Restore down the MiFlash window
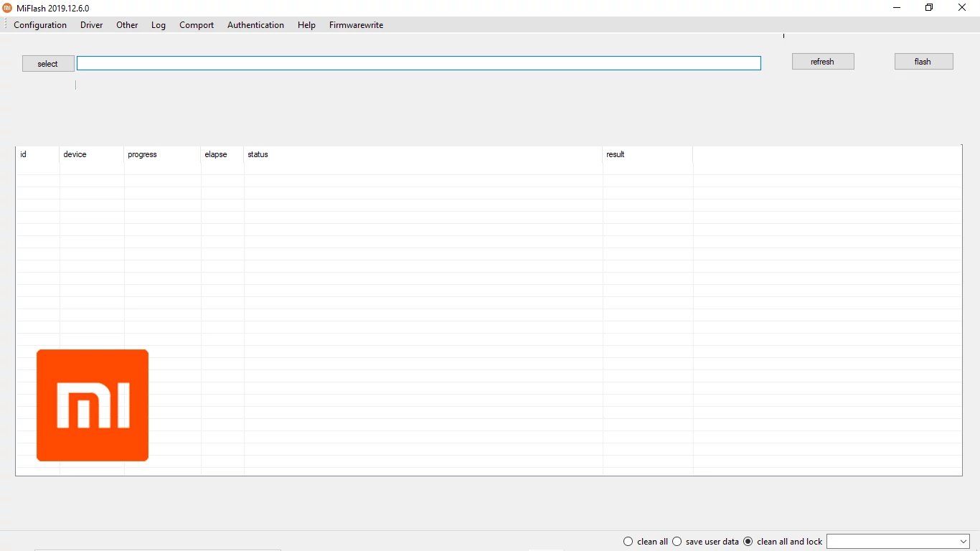Image resolution: width=980 pixels, height=551 pixels. (x=929, y=8)
